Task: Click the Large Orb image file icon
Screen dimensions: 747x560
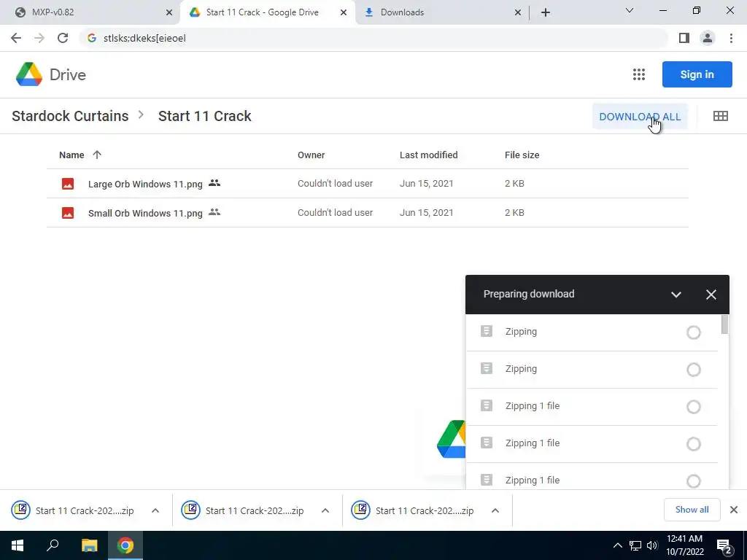Action: point(68,184)
